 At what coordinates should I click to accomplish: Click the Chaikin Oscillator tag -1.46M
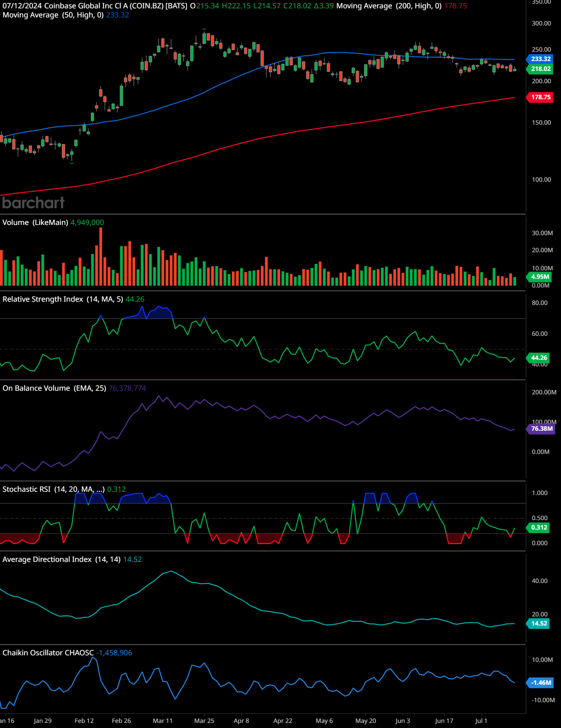click(540, 683)
